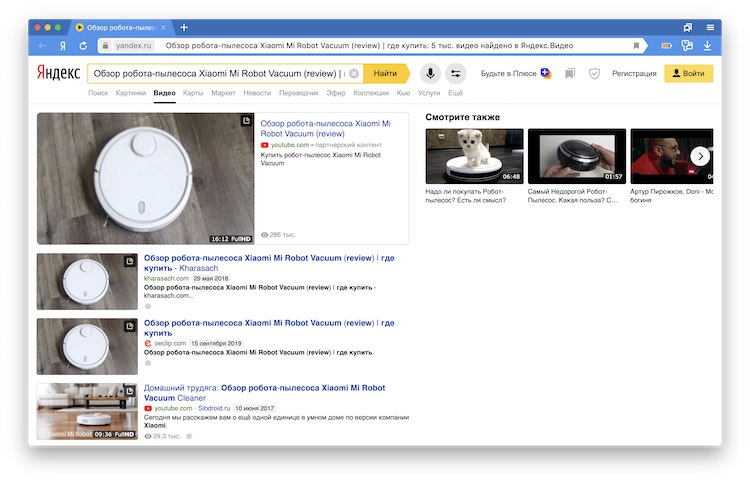This screenshot has width=750, height=483.
Task: Open the Коллекции tab
Action: pos(371,93)
